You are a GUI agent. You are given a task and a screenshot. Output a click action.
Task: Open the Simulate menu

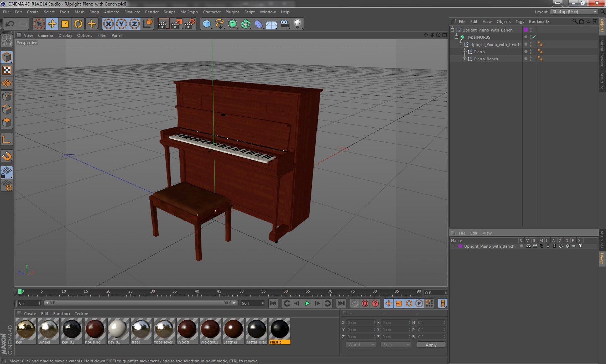point(132,12)
